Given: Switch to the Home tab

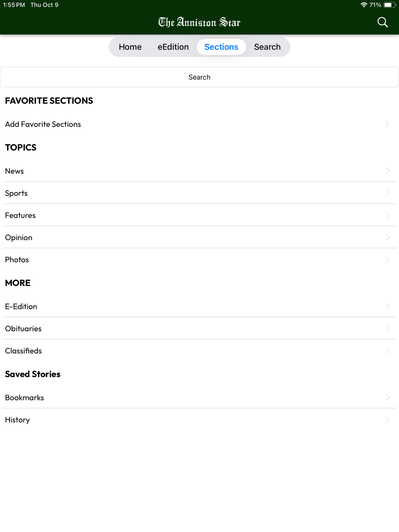Looking at the screenshot, I should [130, 47].
